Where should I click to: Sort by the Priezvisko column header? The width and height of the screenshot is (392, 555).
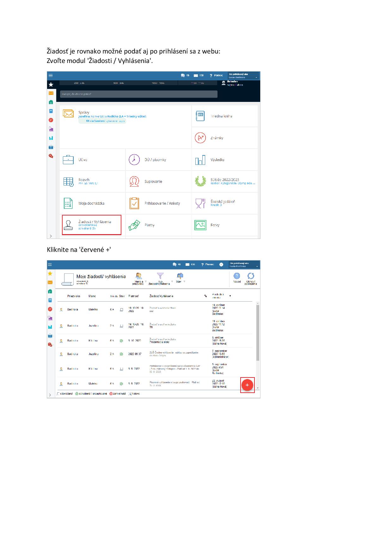(x=74, y=296)
